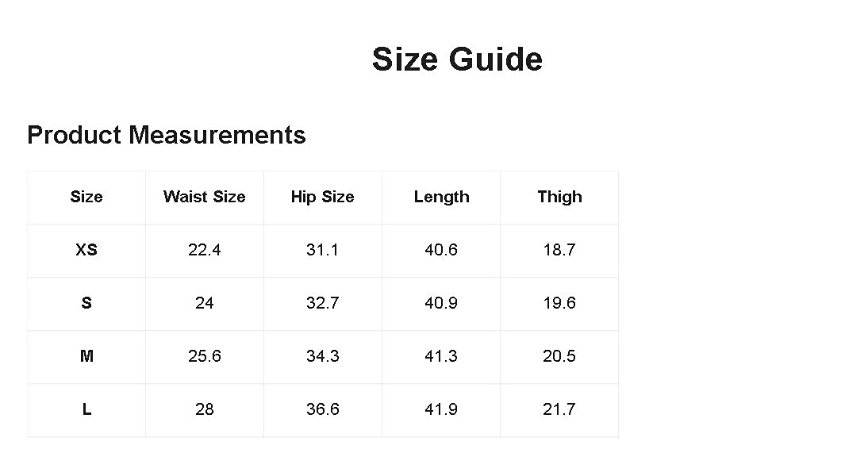The height and width of the screenshot is (449, 868).
Task: Click the Size Guide heading
Action: (457, 59)
